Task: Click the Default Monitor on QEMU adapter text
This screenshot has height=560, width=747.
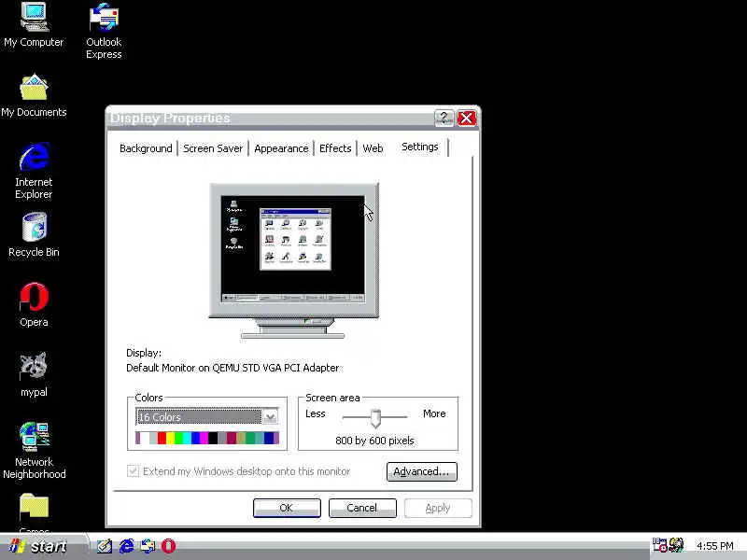Action: pyautogui.click(x=233, y=368)
